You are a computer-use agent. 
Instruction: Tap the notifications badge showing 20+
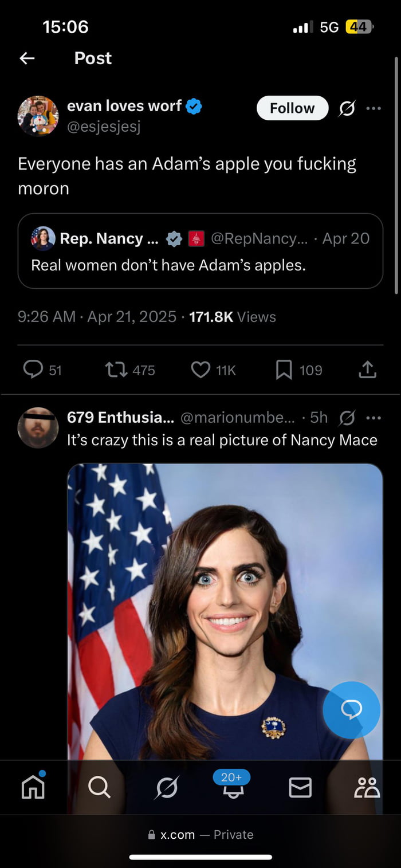(231, 777)
